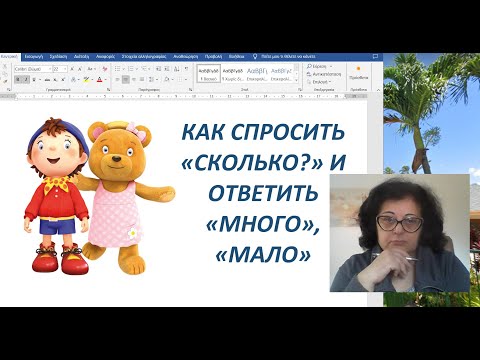Toggle Underline formatting

34,80
